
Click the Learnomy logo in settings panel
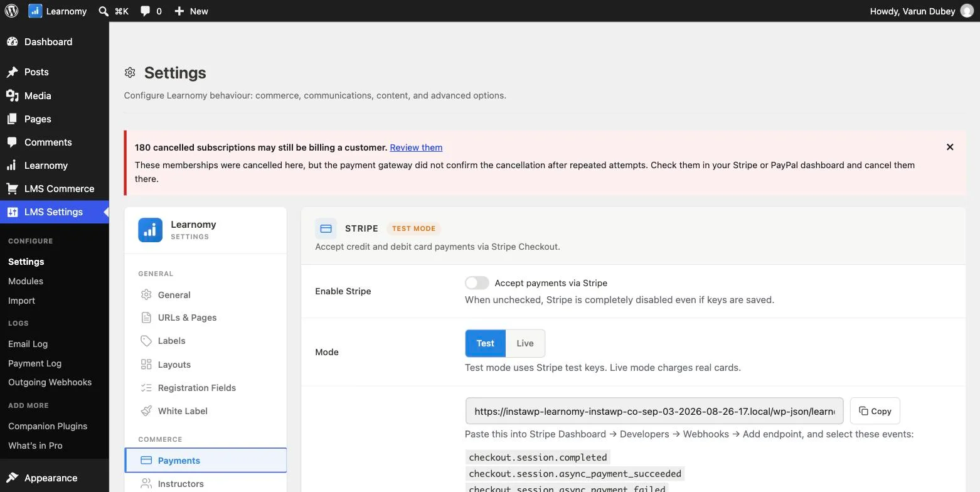click(x=150, y=230)
